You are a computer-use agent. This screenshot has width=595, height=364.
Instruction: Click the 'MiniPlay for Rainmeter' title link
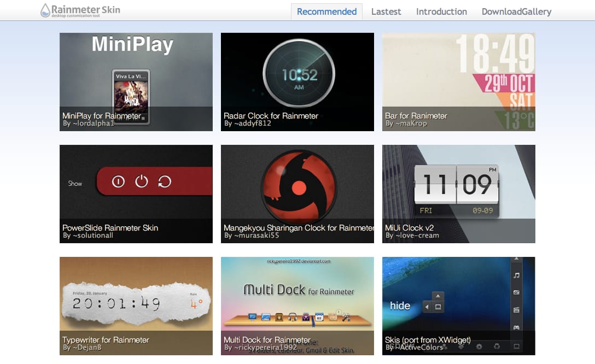tap(102, 116)
